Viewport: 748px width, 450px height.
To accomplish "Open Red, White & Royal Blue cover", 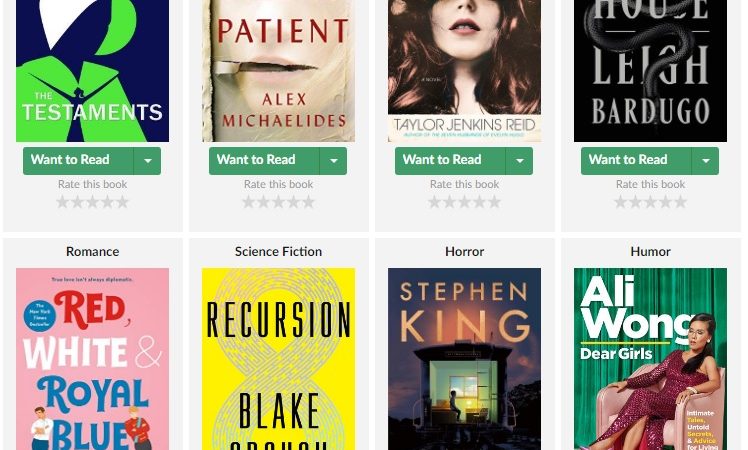I will coord(93,359).
